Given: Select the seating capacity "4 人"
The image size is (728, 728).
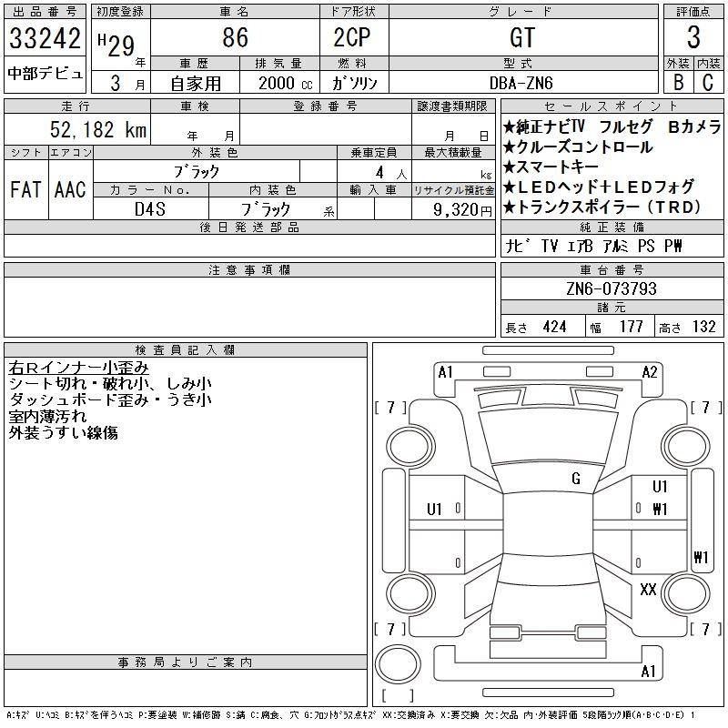Looking at the screenshot, I should pos(391,173).
